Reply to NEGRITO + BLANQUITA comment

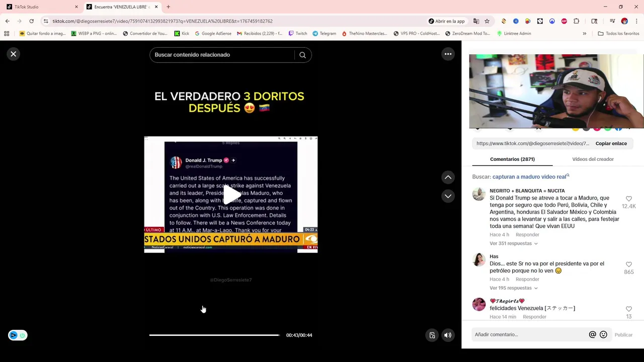tap(527, 235)
